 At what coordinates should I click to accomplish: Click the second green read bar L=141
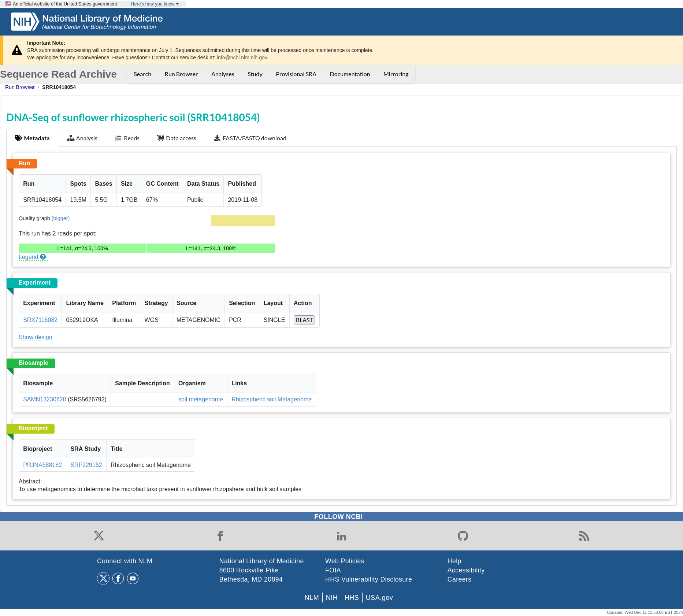click(211, 248)
